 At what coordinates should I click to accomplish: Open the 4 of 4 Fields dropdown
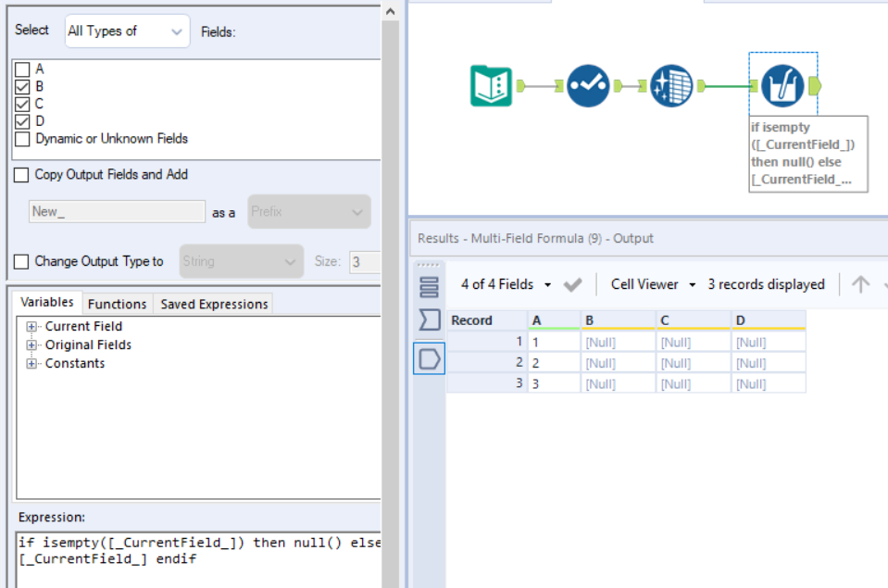pyautogui.click(x=507, y=284)
